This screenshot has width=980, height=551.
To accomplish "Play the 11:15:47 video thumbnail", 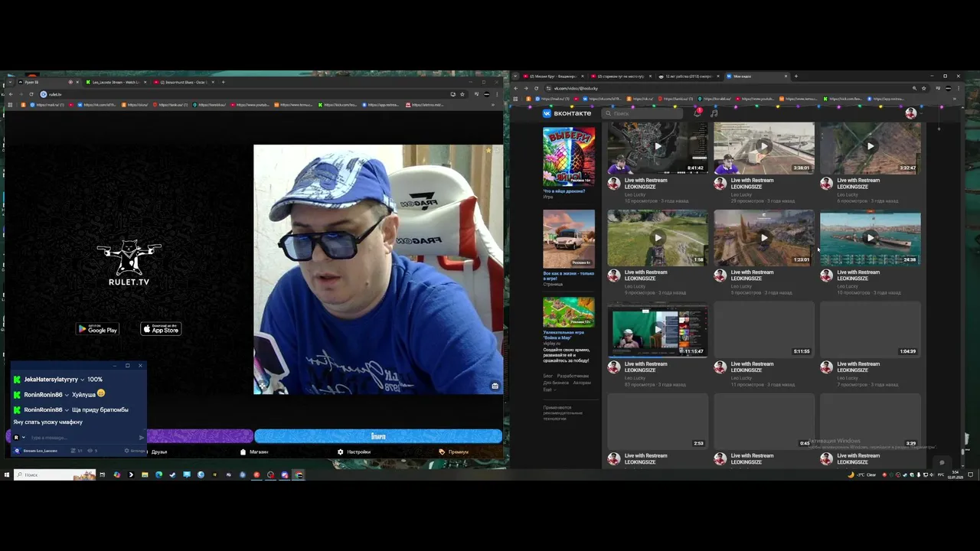I will 658,330.
